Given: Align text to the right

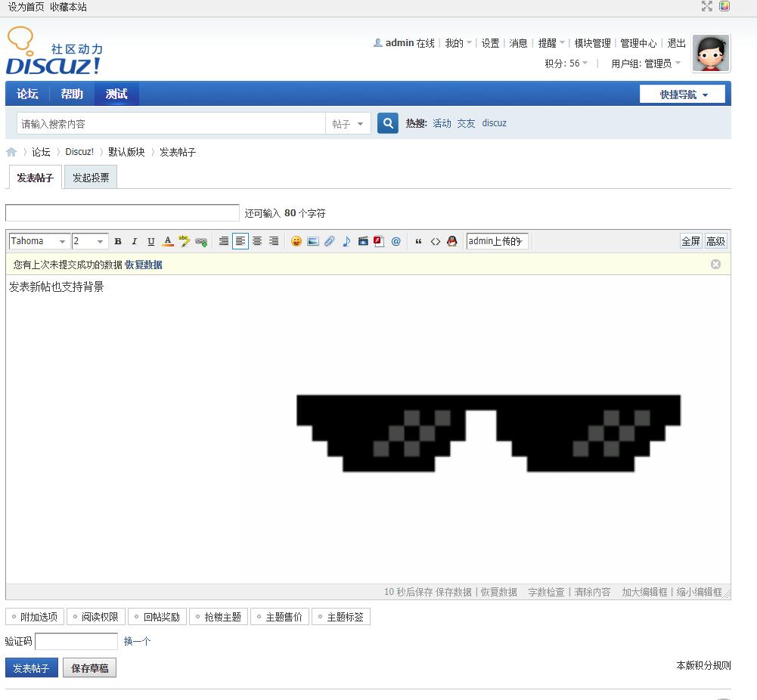Looking at the screenshot, I should tap(273, 241).
